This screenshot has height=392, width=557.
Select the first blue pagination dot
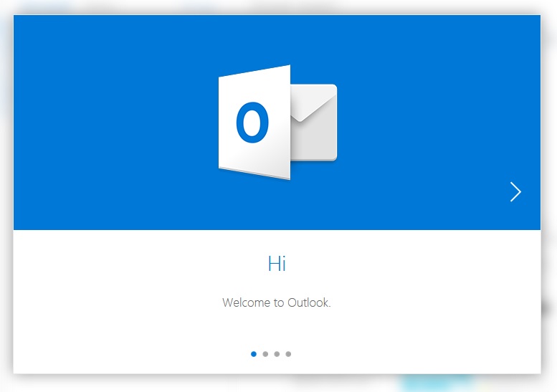254,354
